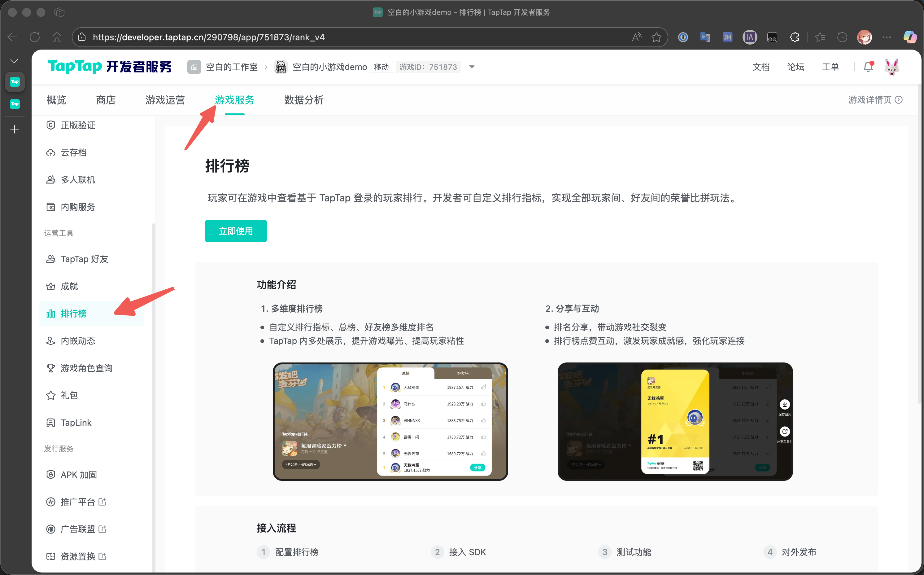The image size is (924, 575).
Task: Click the IA extension icon
Action: pos(750,37)
